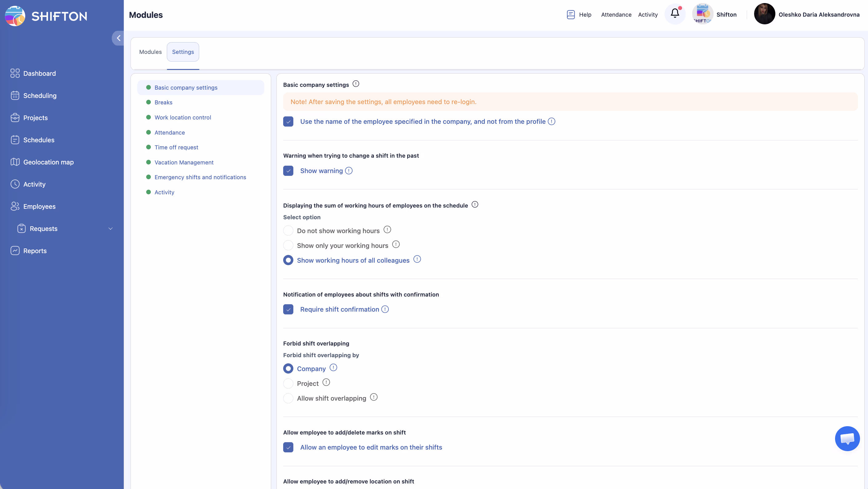Toggle allow employee to edit marks checkbox
868x489 pixels.
click(288, 447)
